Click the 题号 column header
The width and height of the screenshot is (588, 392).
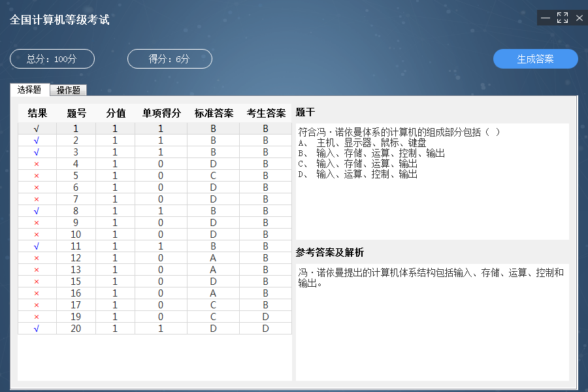click(x=76, y=113)
